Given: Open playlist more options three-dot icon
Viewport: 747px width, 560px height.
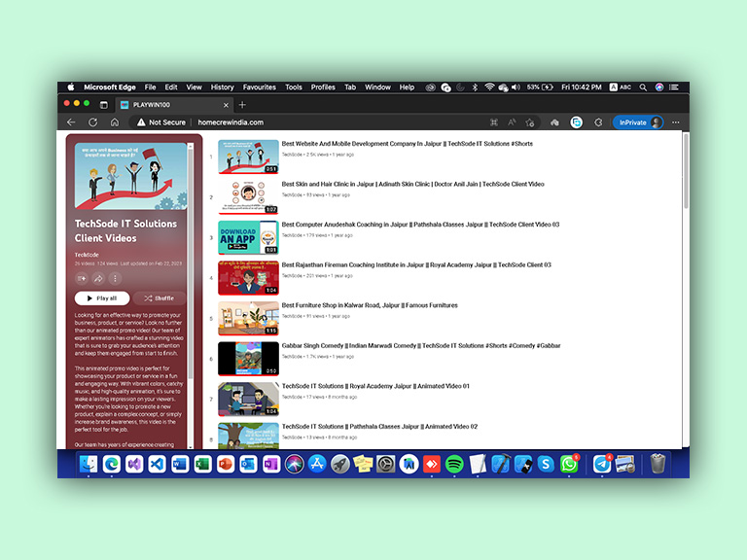Looking at the screenshot, I should 115,278.
